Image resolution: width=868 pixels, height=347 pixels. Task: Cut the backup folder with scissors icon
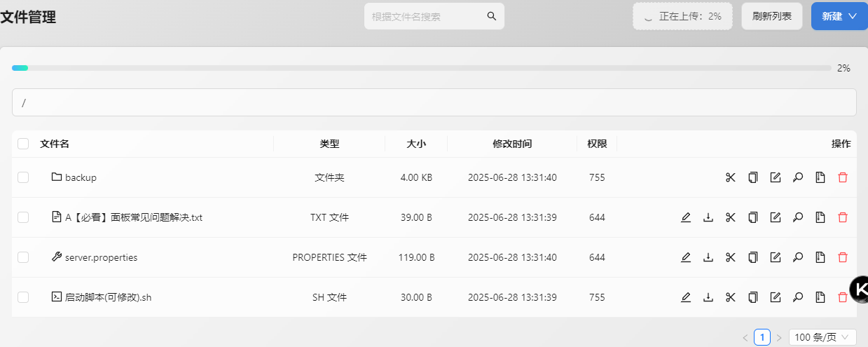pos(731,177)
